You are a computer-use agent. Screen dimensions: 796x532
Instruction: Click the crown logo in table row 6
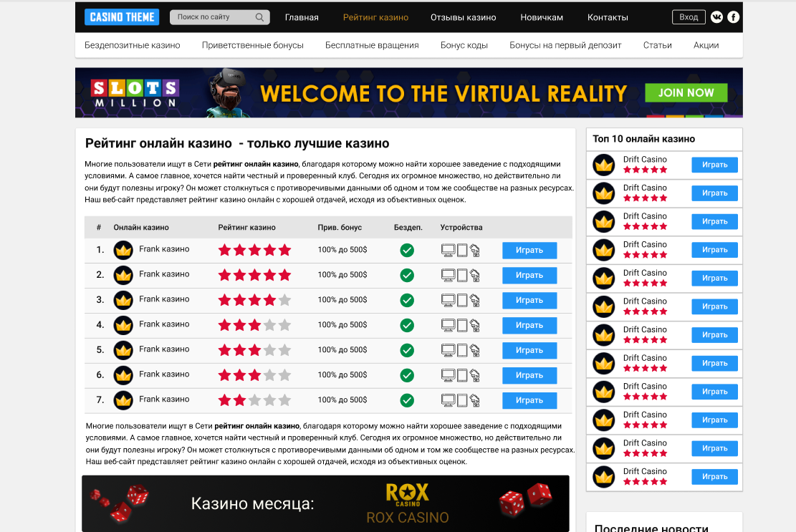(x=123, y=375)
